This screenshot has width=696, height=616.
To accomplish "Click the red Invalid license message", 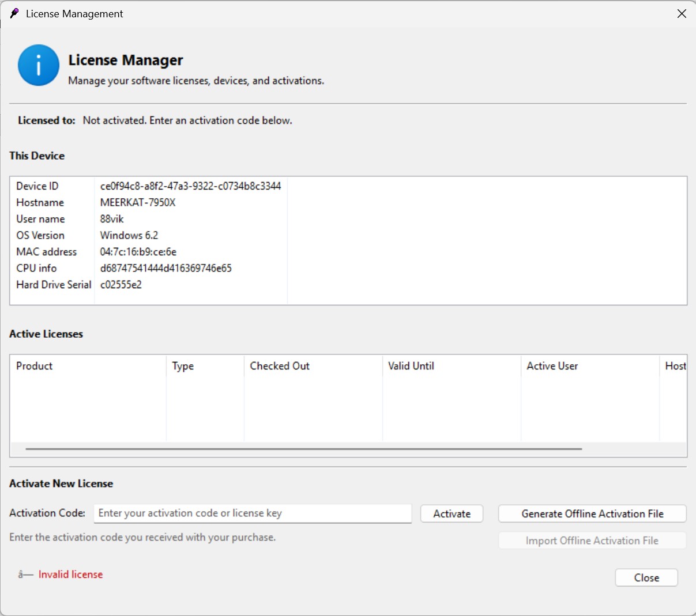I will pos(70,575).
